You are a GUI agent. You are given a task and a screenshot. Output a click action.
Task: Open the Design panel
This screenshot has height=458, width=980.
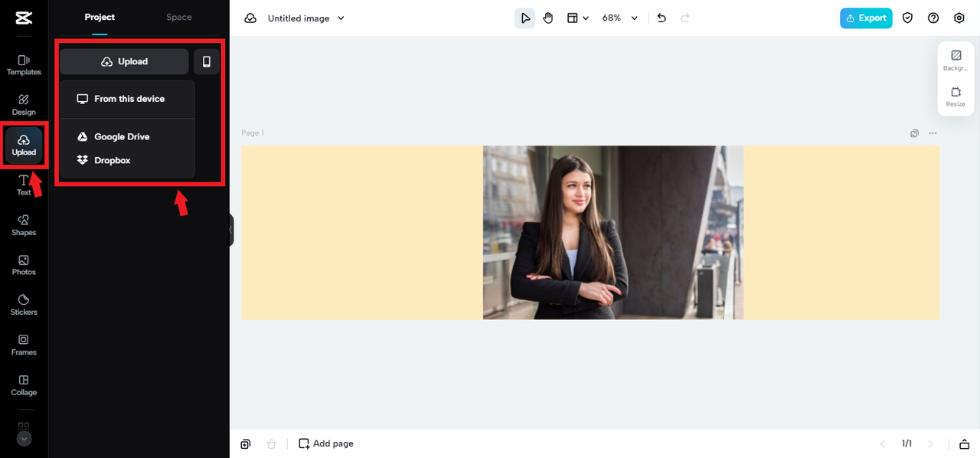click(24, 105)
